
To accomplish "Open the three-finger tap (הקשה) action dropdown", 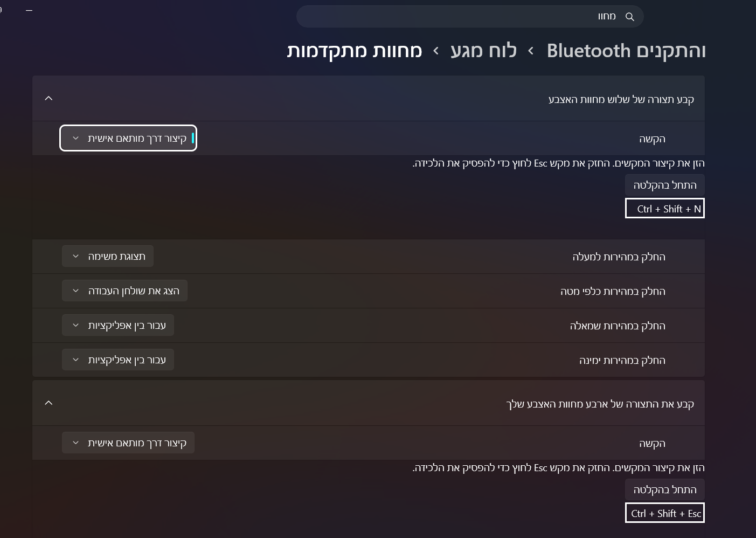I will click(128, 139).
